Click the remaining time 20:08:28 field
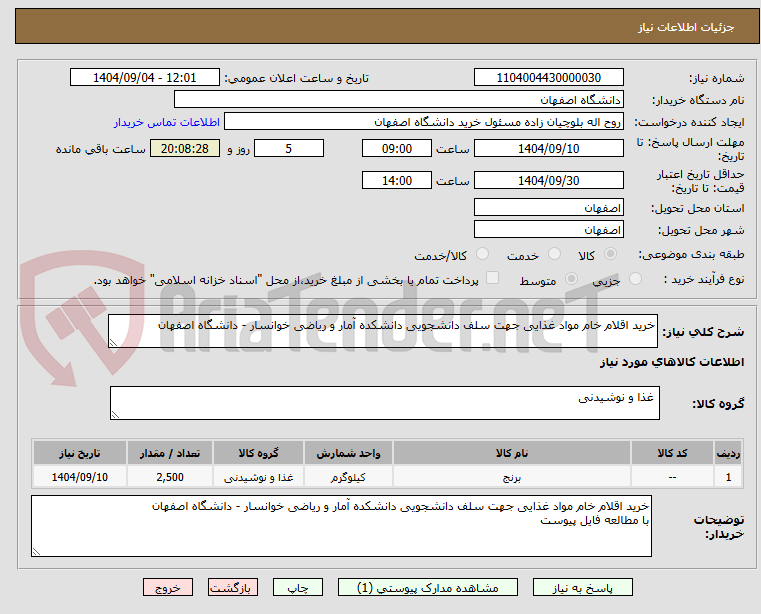This screenshot has height=614, width=761. 185,148
